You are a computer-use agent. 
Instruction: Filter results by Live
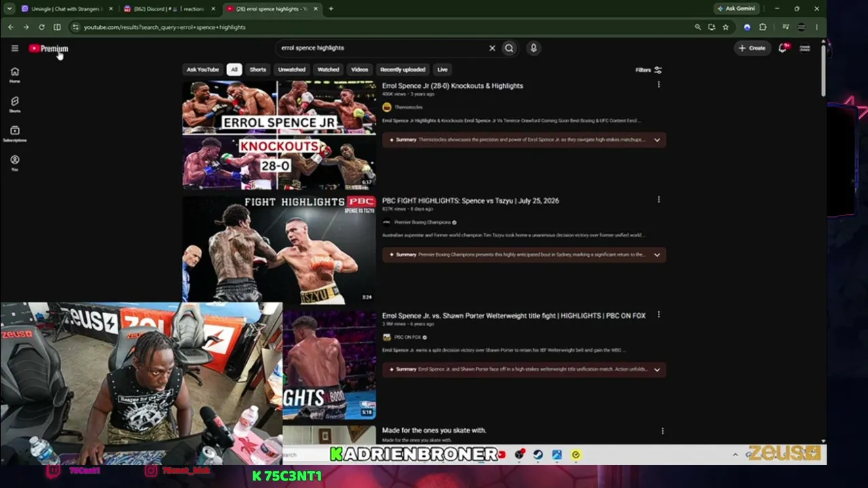442,69
